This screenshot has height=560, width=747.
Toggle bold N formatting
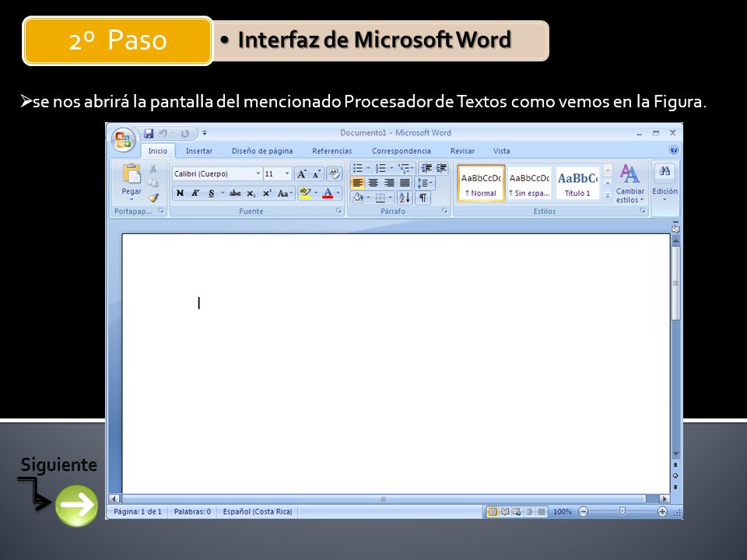pos(180,194)
